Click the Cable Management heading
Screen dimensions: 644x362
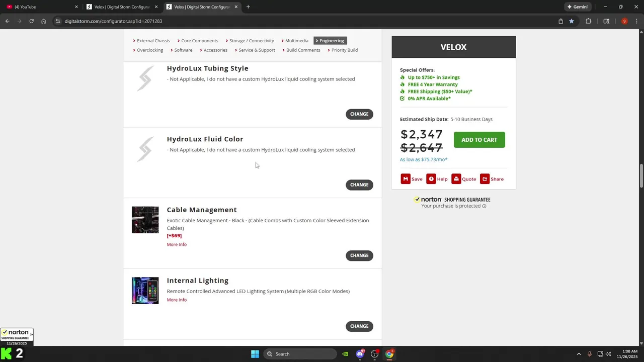(202, 210)
